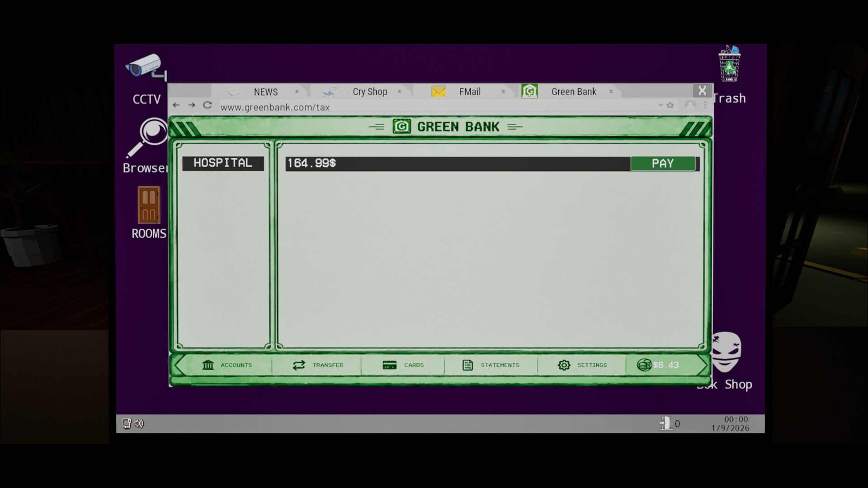The height and width of the screenshot is (488, 868).
Task: Open the Browser magnifying glass icon
Action: click(x=148, y=137)
